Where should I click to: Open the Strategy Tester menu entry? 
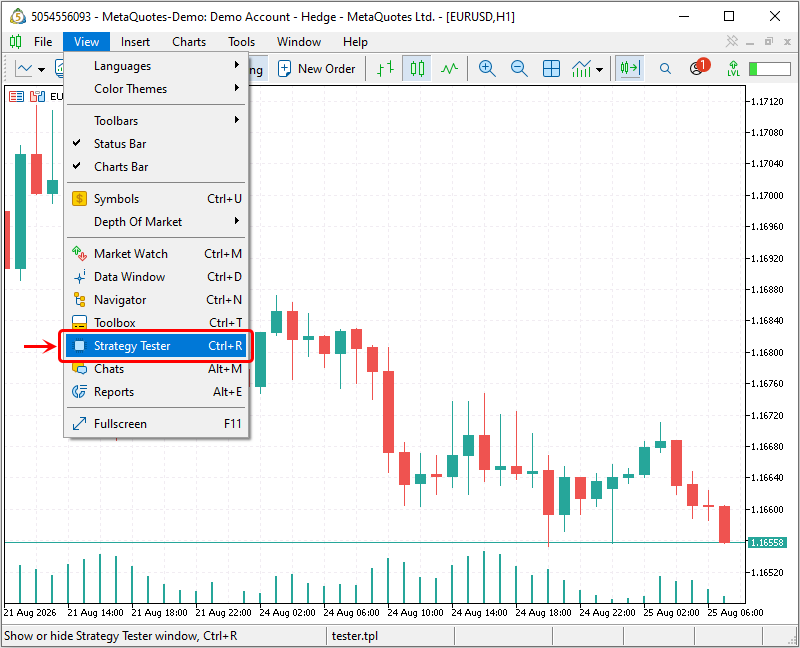156,346
